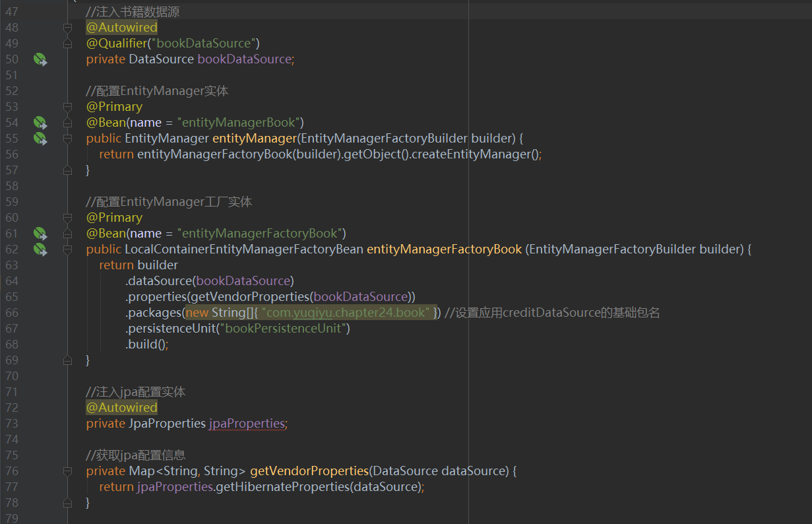
Task: Click the "entityManagerBook" string on line 54
Action: pyautogui.click(x=240, y=123)
